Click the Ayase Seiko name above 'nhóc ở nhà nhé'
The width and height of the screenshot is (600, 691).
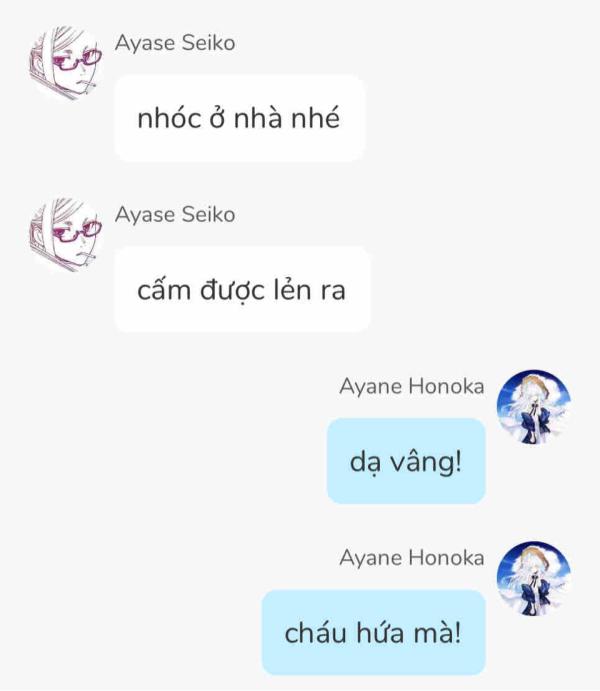[x=175, y=43]
